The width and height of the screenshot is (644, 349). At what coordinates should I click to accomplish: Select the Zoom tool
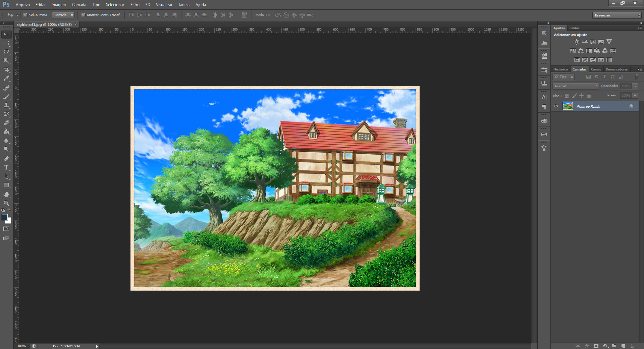[x=6, y=203]
